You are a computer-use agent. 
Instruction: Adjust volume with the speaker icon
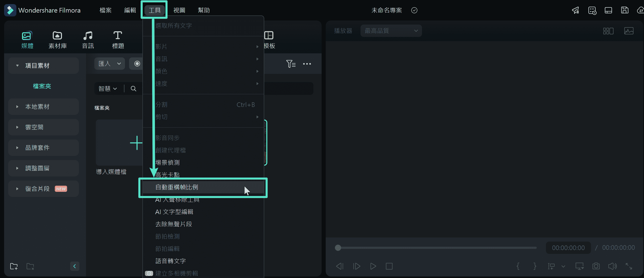(613, 266)
